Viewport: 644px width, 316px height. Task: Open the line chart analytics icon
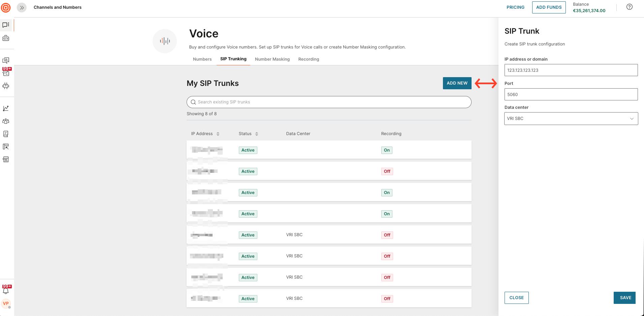[6, 108]
